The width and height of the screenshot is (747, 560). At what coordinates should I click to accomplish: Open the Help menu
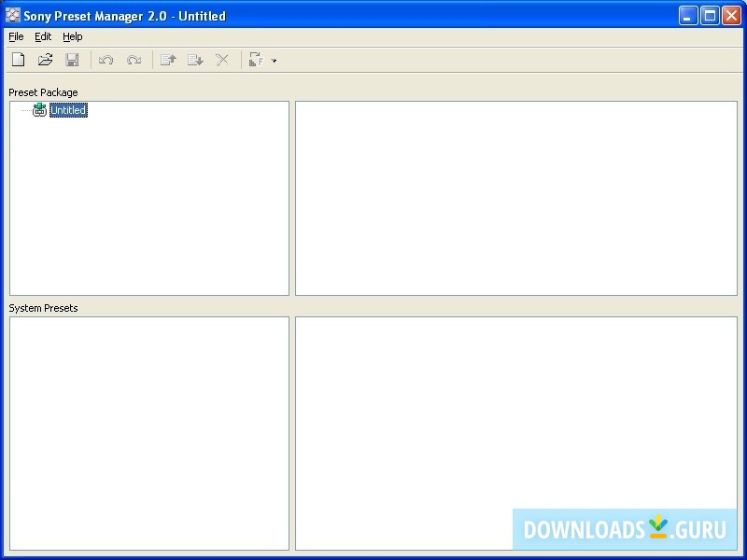[72, 36]
